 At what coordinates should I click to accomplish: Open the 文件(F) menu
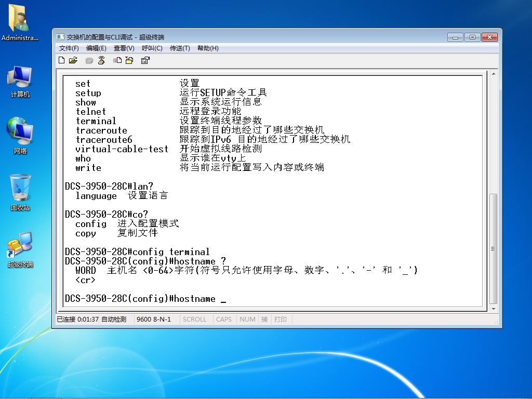[69, 48]
